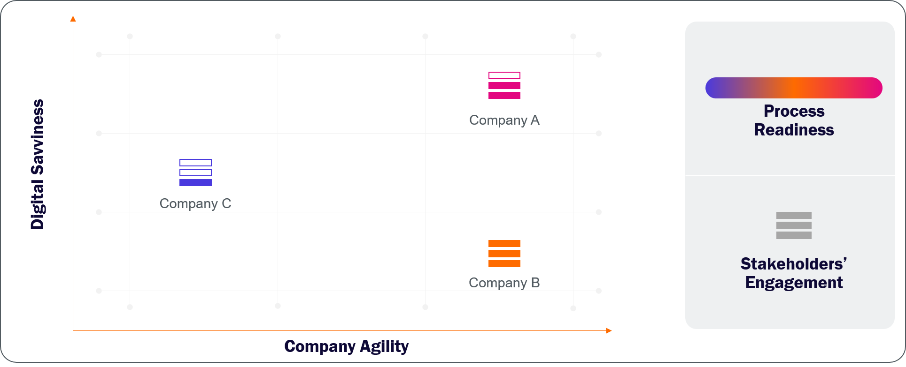This screenshot has height=367, width=906.
Task: Click the Process Readiness gradient color bar
Action: tap(793, 88)
